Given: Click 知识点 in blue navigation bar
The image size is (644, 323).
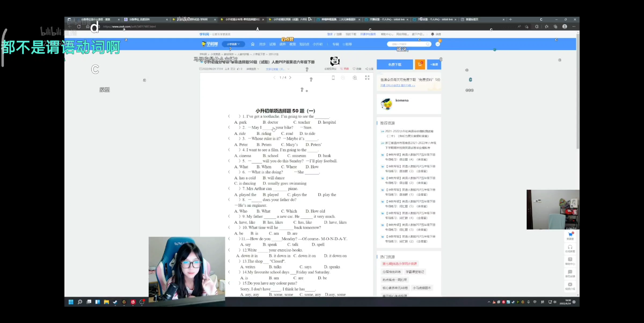Looking at the screenshot, I should pyautogui.click(x=305, y=44).
